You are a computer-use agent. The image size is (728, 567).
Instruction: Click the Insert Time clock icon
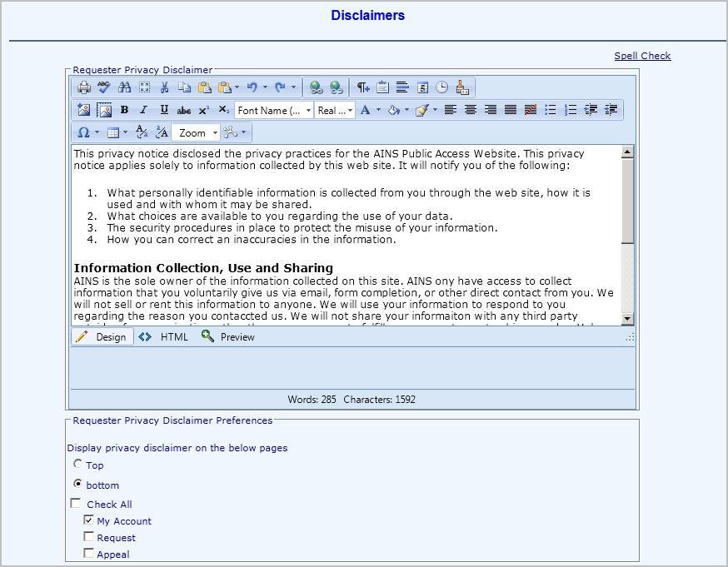click(442, 87)
